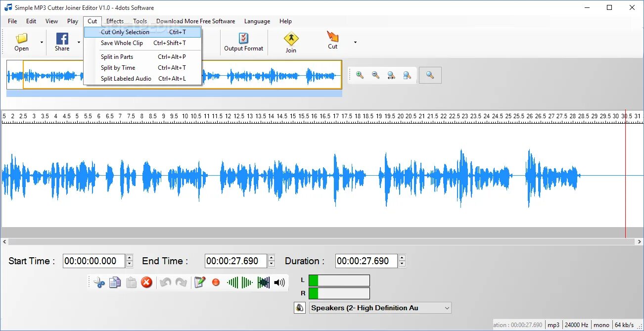Choose Split in Parts menu entry
Image resolution: width=644 pixels, height=331 pixels.
[x=142, y=57]
